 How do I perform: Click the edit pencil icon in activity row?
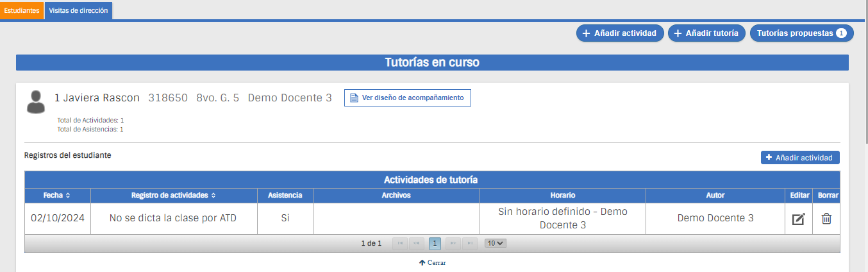[x=798, y=219]
